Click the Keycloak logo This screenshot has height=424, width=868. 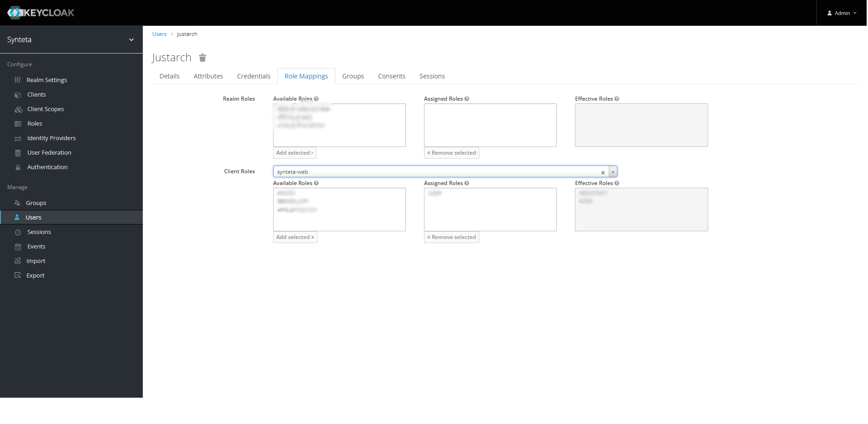pos(40,13)
